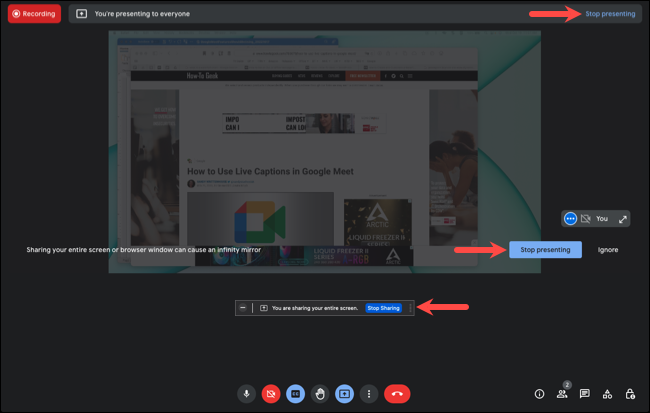This screenshot has height=413, width=650.
Task: Open more options three-dot menu in bottom bar
Action: (x=369, y=394)
